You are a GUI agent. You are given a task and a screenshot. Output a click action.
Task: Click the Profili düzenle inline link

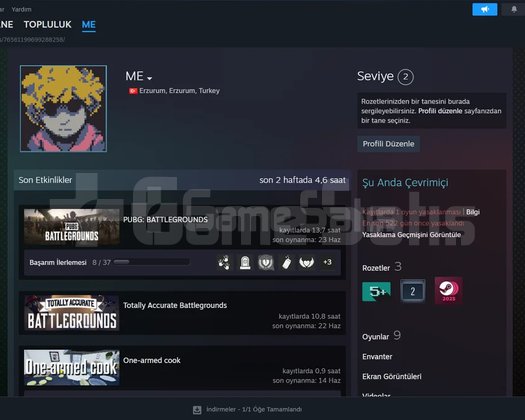[440, 111]
